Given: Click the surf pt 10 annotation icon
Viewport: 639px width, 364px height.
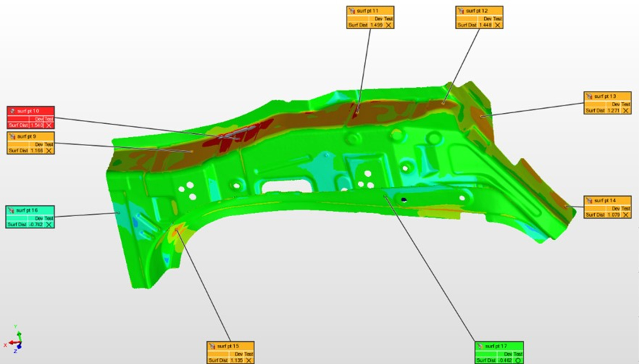Looking at the screenshot, I should pos(13,110).
